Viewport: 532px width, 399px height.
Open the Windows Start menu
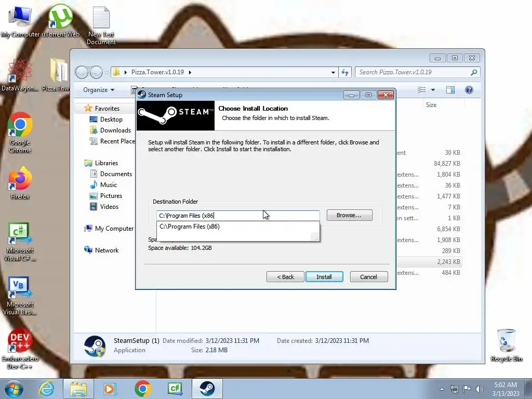14,389
